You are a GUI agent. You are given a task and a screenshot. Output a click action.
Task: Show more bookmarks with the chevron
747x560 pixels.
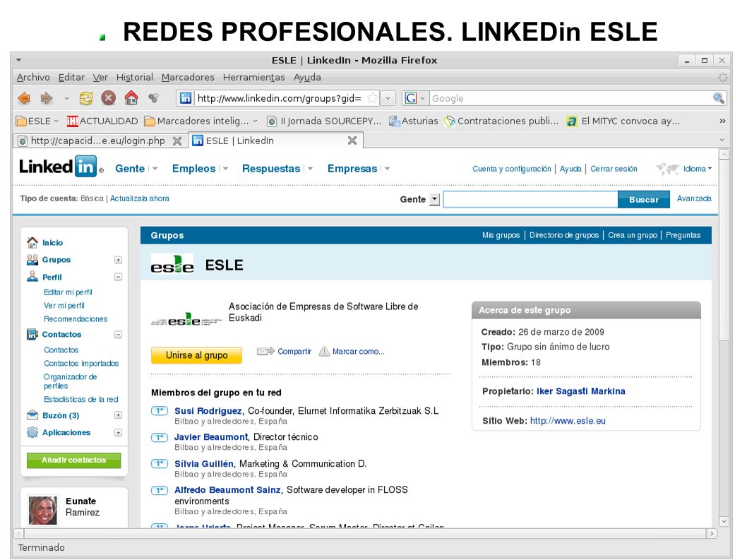722,121
